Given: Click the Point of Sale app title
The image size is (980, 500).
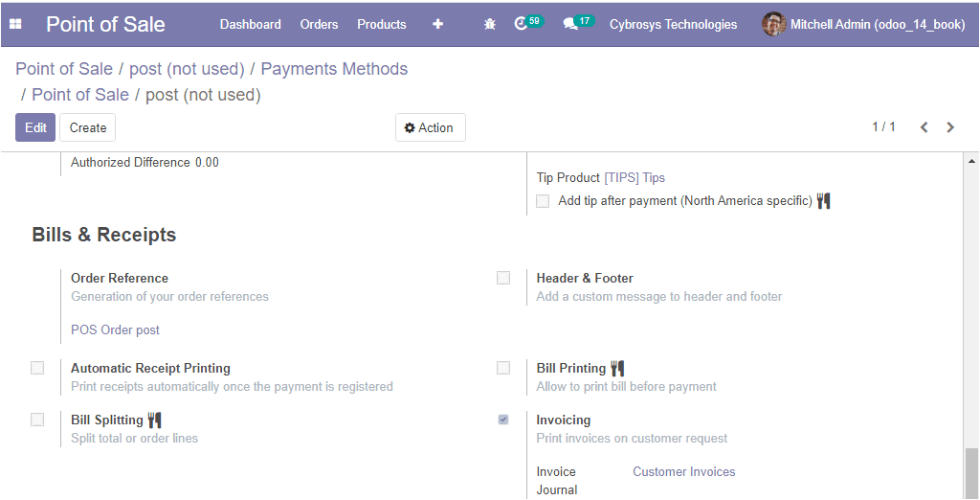Looking at the screenshot, I should [105, 24].
